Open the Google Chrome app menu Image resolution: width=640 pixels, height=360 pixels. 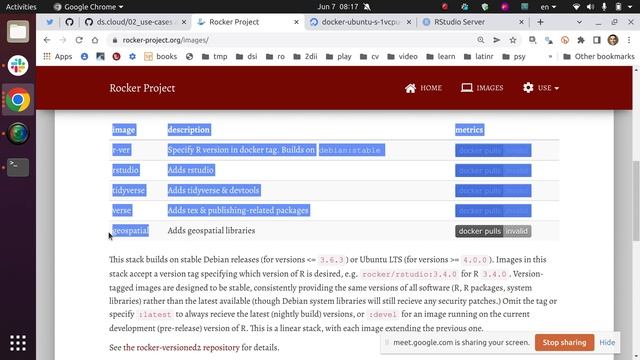pyautogui.click(x=88, y=7)
